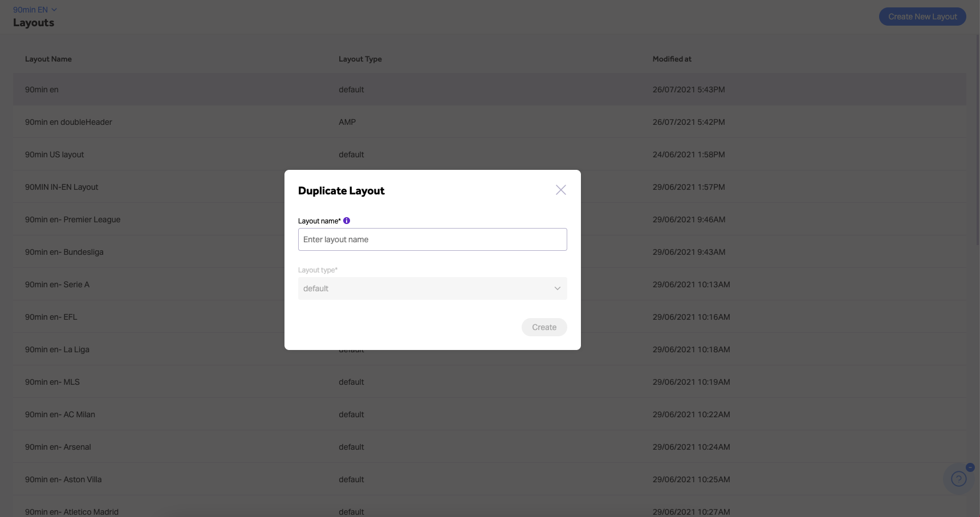Select the "90min en- MLS" layout
The height and width of the screenshot is (517, 980).
[52, 382]
